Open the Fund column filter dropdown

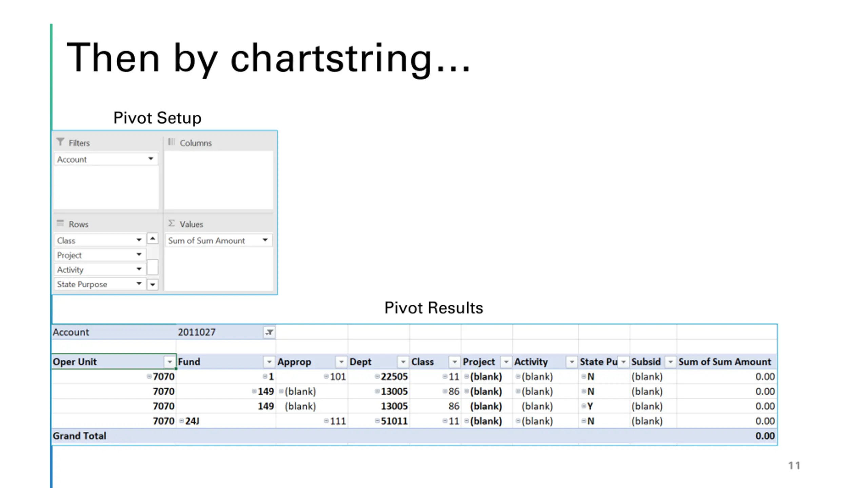(x=269, y=362)
